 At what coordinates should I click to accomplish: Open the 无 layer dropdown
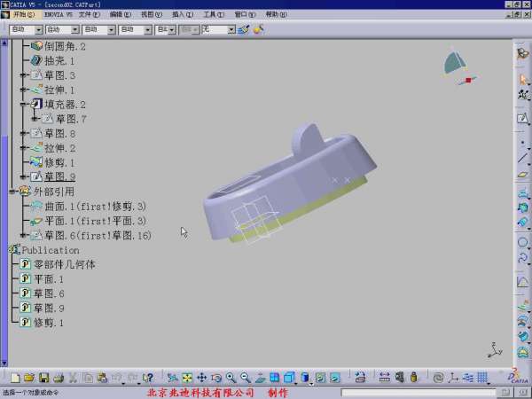[x=231, y=29]
